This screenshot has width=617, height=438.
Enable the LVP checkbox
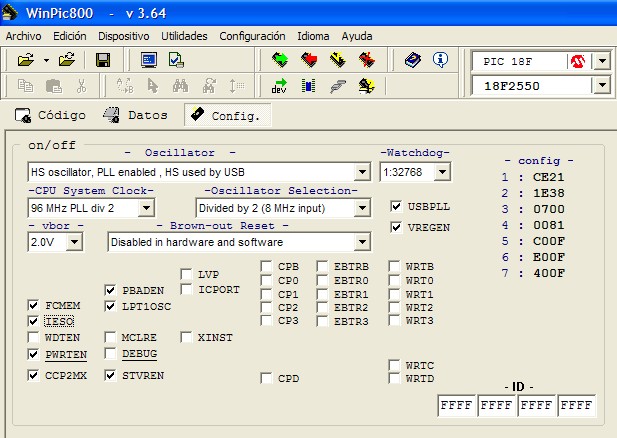[x=187, y=274]
